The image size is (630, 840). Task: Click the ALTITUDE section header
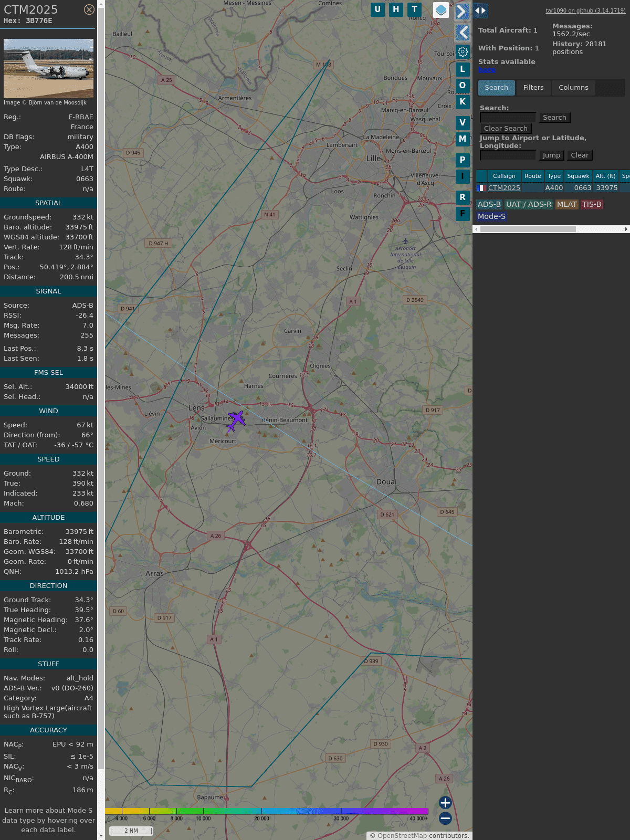tap(48, 518)
